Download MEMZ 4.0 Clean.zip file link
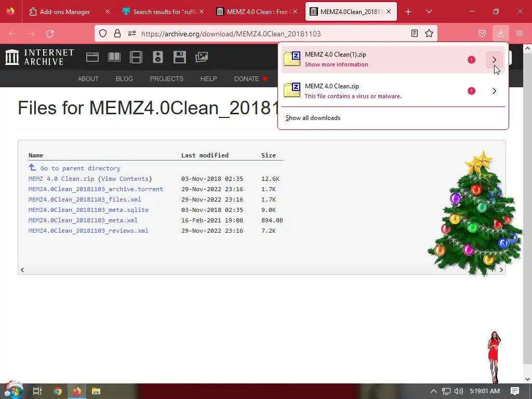Image resolution: width=532 pixels, height=399 pixels. pos(61,179)
